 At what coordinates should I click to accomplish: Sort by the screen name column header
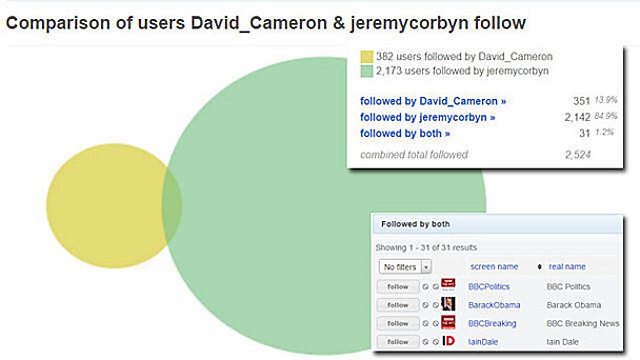click(x=494, y=267)
